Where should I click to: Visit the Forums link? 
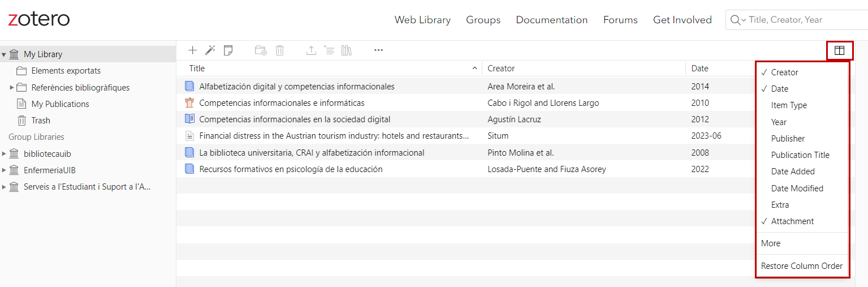coord(620,20)
